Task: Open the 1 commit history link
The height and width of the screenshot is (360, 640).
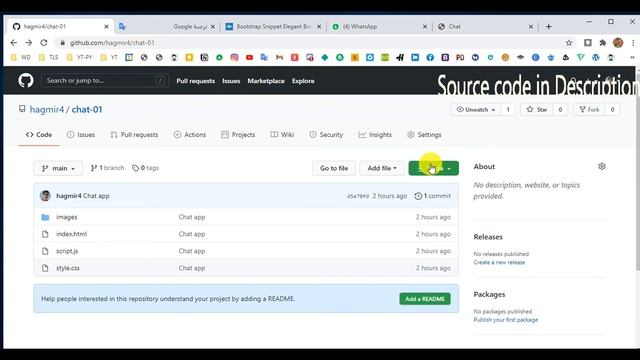Action: point(433,196)
